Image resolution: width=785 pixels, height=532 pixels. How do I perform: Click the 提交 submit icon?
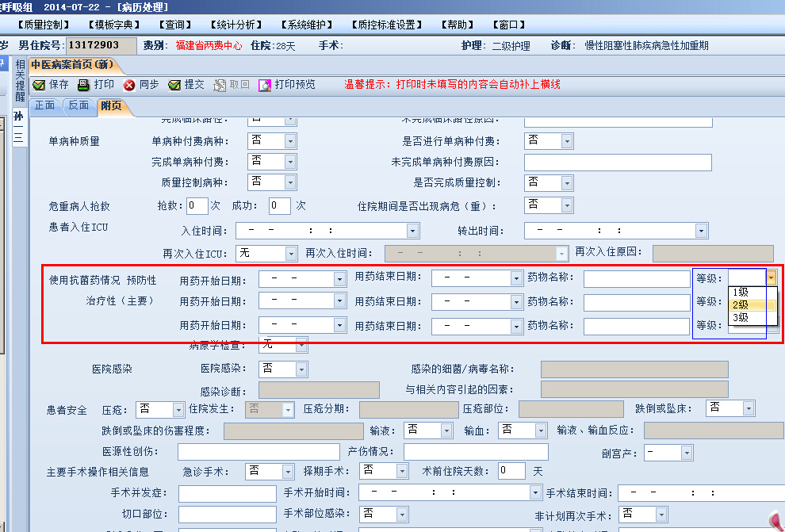tap(174, 85)
